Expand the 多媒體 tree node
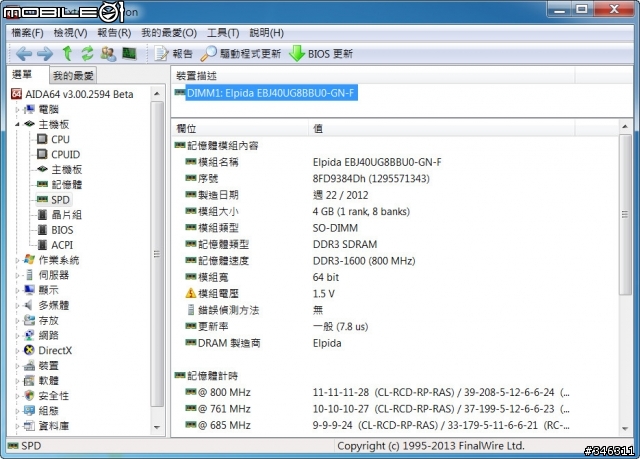The image size is (640, 459). point(17,306)
